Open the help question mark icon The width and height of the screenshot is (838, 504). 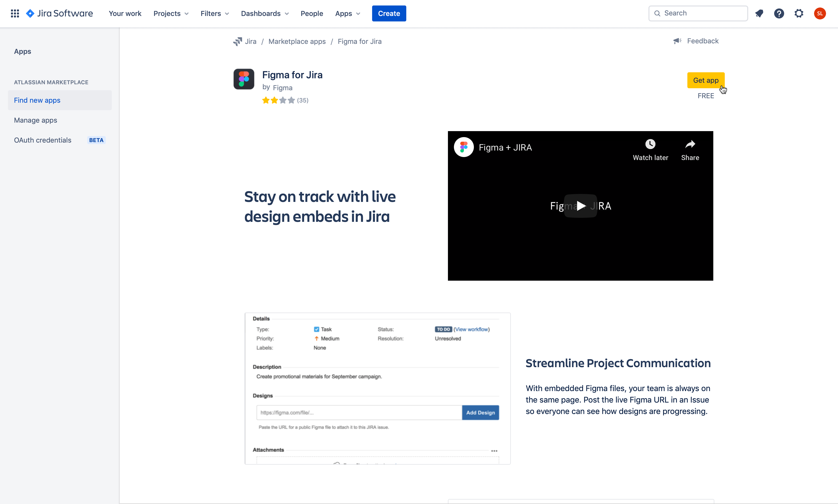click(779, 13)
